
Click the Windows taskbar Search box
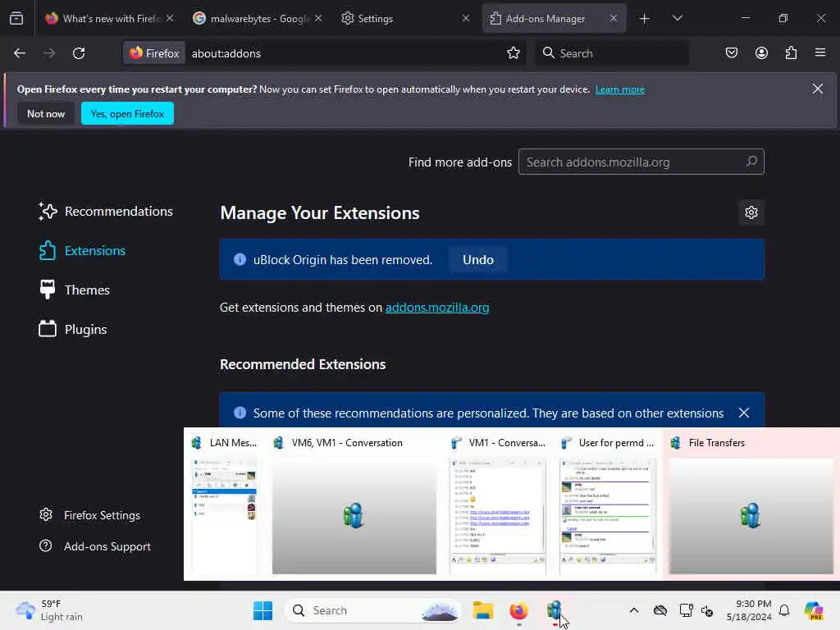(373, 610)
